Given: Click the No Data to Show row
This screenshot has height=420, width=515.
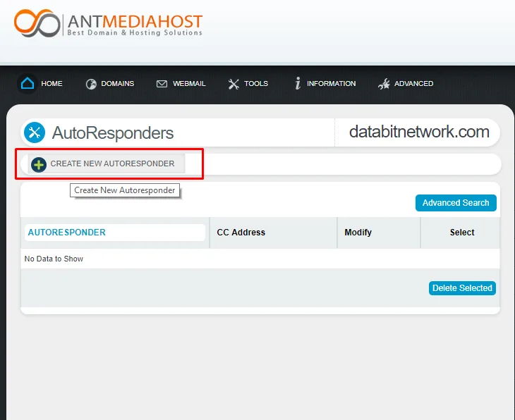Looking at the screenshot, I should [x=54, y=259].
